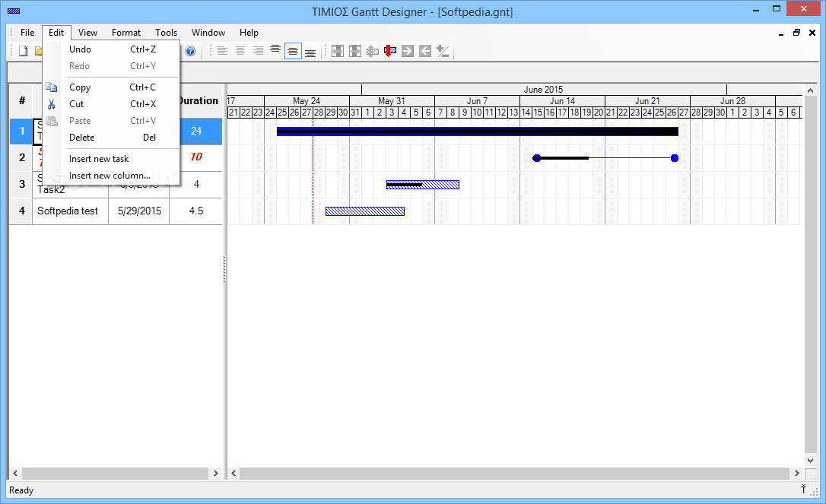Screen dimensions: 826x504
Task: Open the Tools menu
Action: pos(166,33)
